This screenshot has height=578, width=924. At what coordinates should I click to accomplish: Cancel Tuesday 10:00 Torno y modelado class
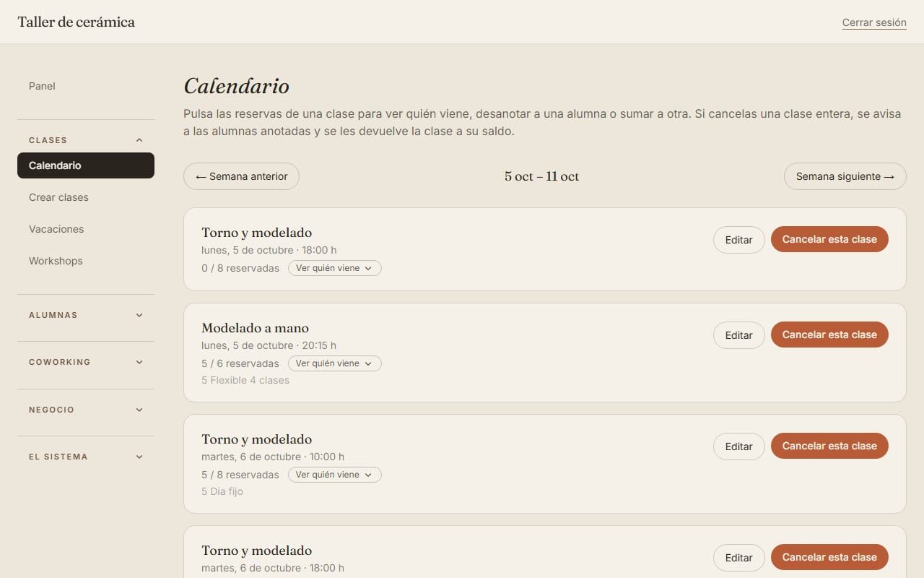(829, 446)
